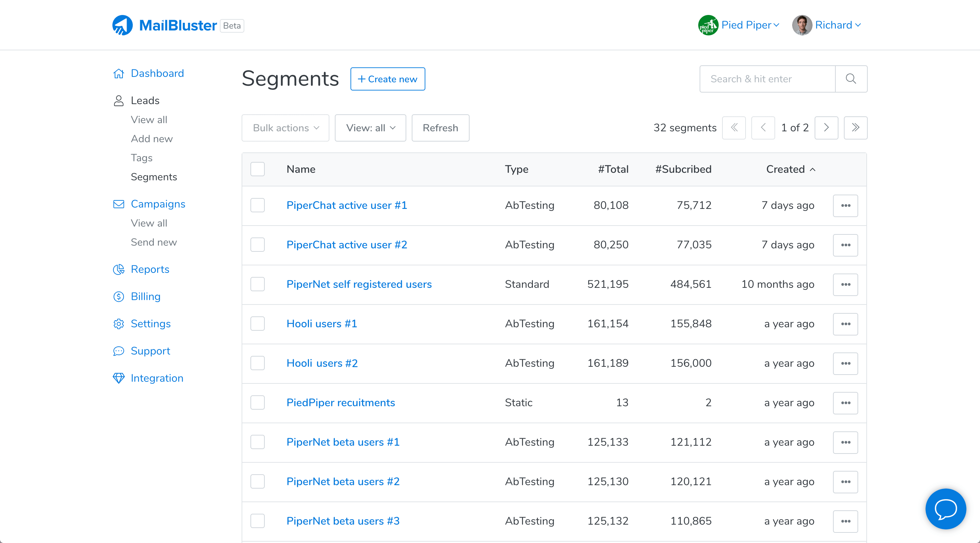The image size is (980, 543).
Task: Open the ellipsis menu for PiedPiper recuitments
Action: pos(845,403)
